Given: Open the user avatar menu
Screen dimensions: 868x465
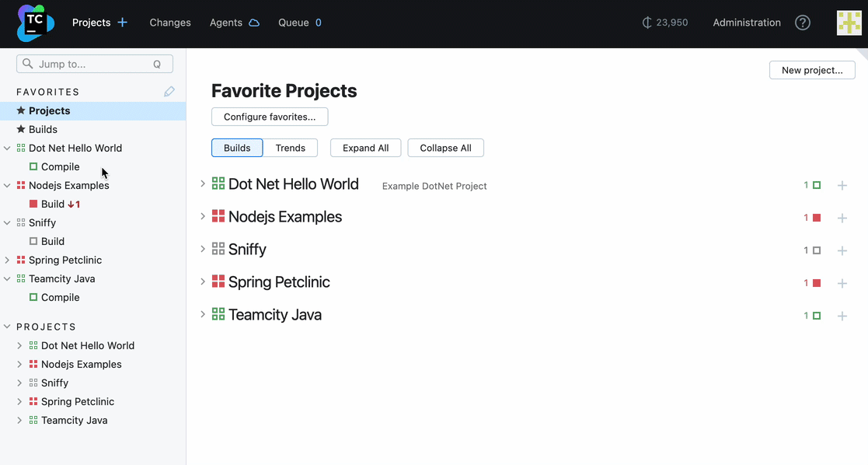Looking at the screenshot, I should click(849, 23).
